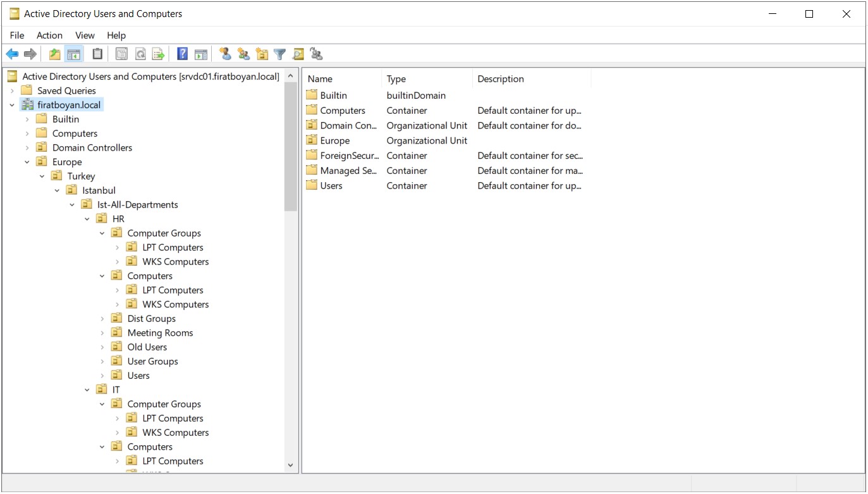Image resolution: width=868 pixels, height=494 pixels.
Task: Collapse the Ist-All-Departments node
Action: tap(72, 204)
